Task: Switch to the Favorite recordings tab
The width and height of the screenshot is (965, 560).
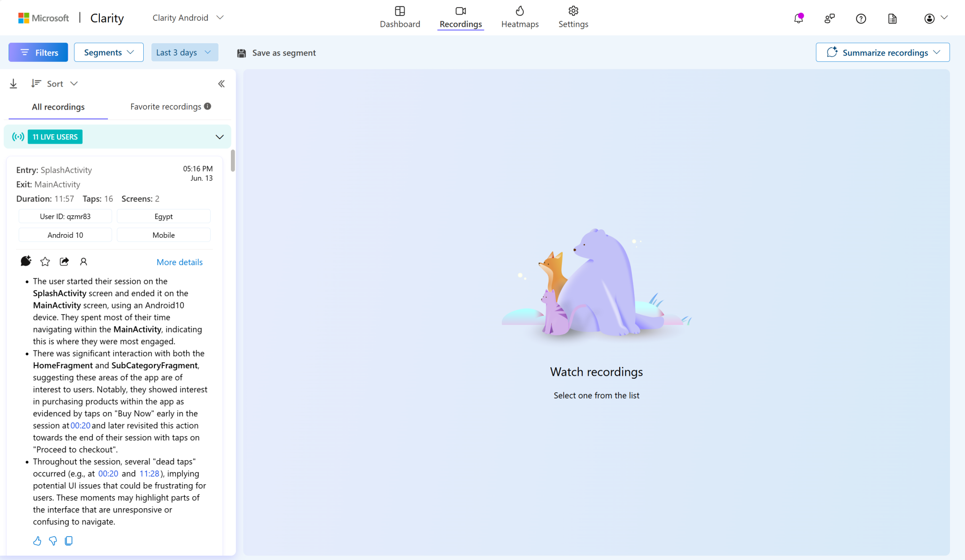Action: point(165,106)
